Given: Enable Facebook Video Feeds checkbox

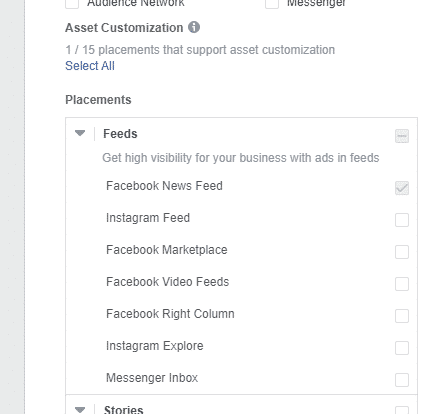Looking at the screenshot, I should click(402, 284).
